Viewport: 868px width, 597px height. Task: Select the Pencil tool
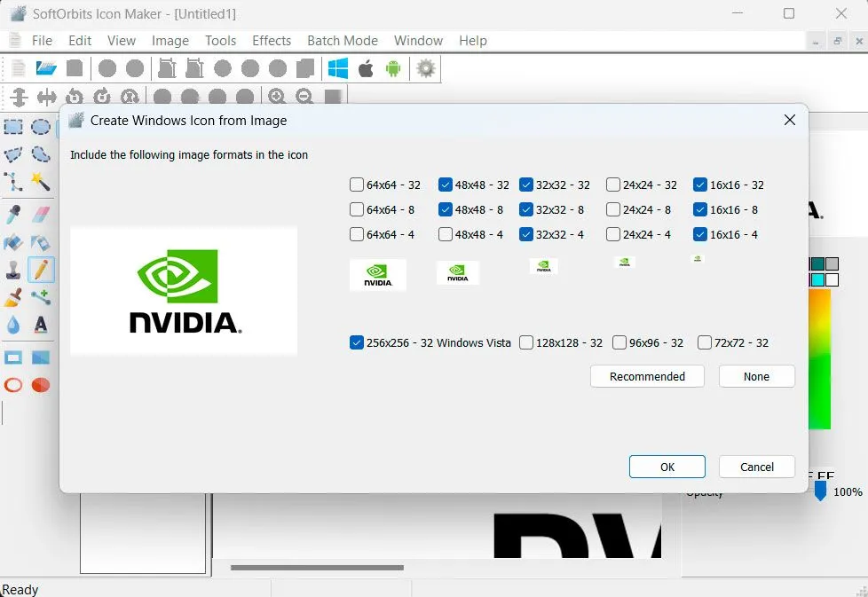tap(41, 270)
